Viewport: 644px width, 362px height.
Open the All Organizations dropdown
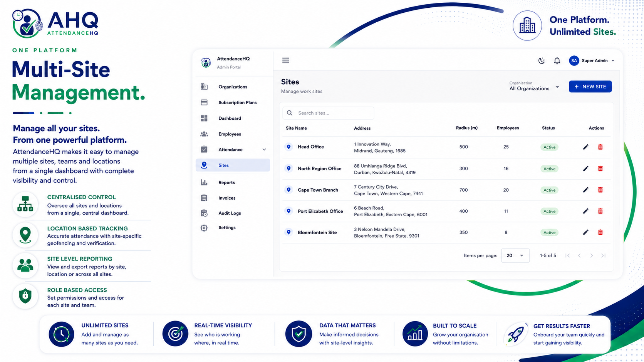coord(534,86)
